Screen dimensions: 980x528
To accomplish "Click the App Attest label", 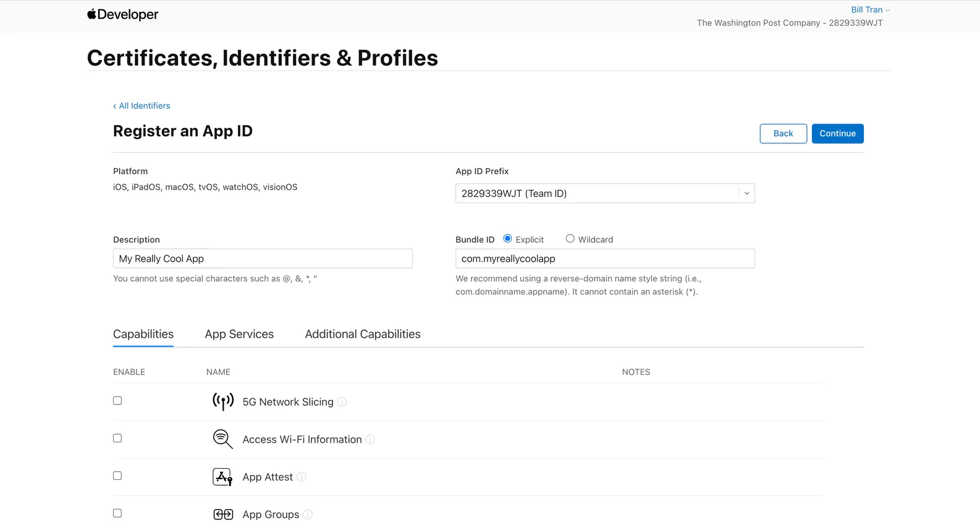I will tap(268, 477).
